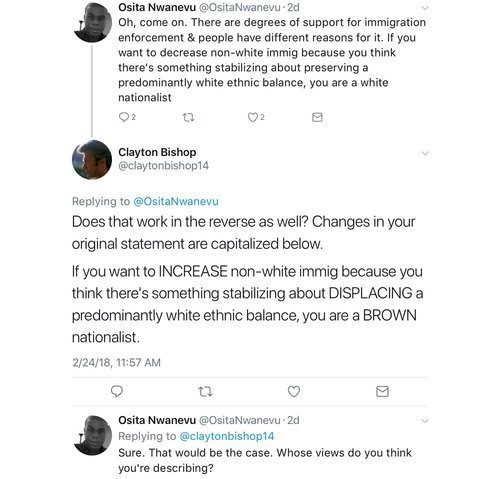Open @OsitaNwanevu mention in Replying to line

tap(176, 201)
